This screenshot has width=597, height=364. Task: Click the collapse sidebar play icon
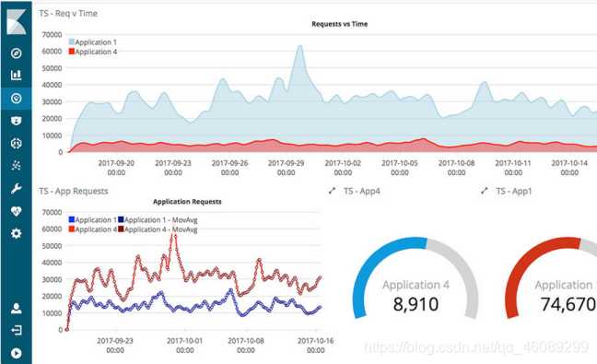pos(16,353)
